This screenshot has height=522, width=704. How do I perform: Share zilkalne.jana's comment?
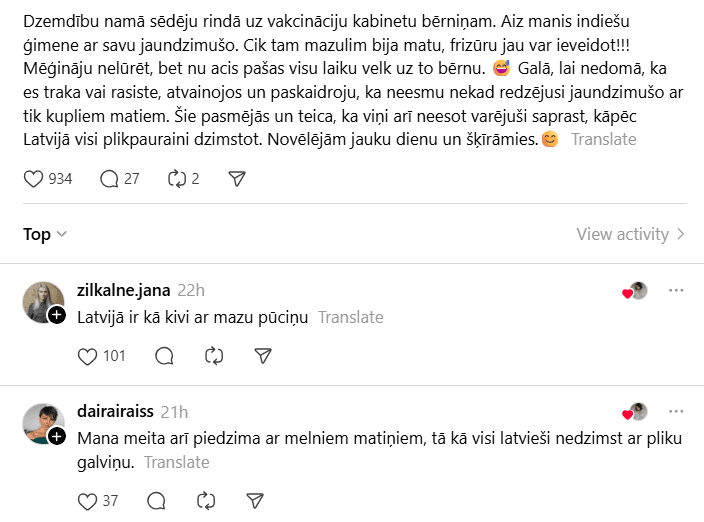coord(263,356)
